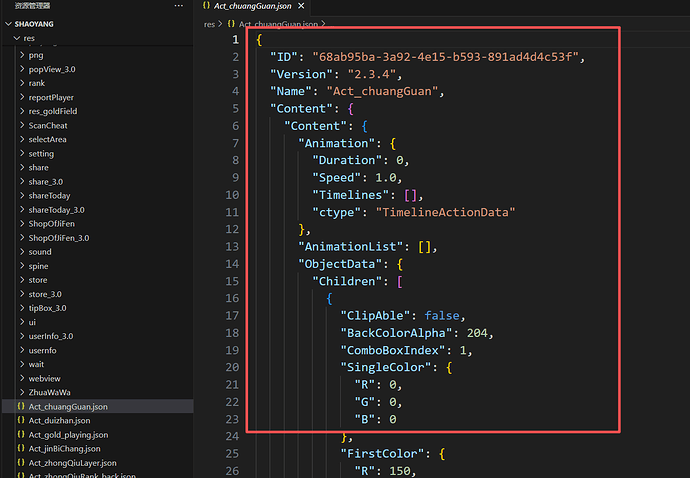Screen dimensions: 690x478
Task: Open the share folder
Action: 38,168
